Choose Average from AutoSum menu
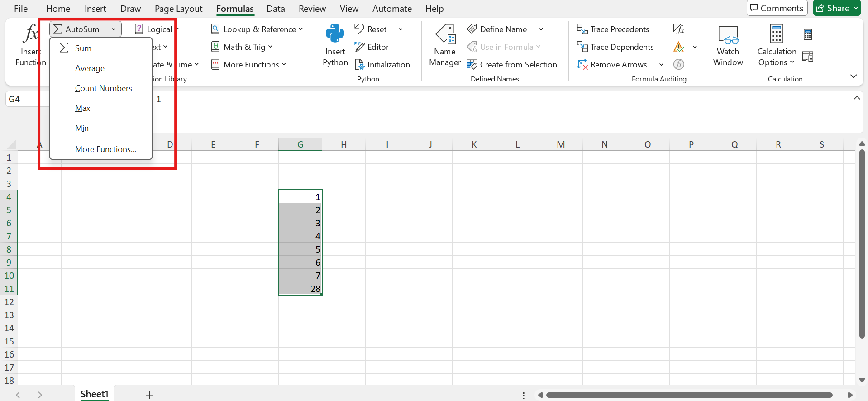This screenshot has width=868, height=401. pos(90,68)
